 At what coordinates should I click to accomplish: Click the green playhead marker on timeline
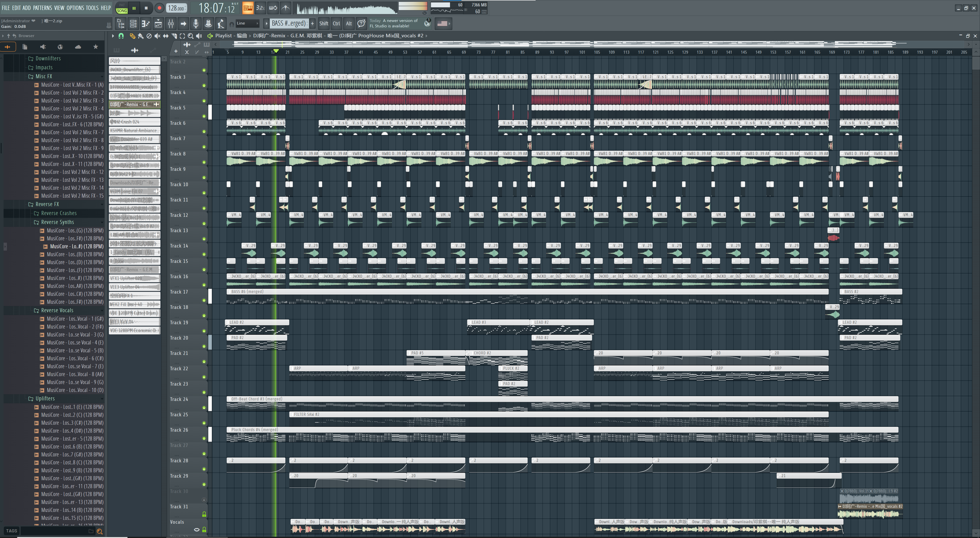(276, 51)
